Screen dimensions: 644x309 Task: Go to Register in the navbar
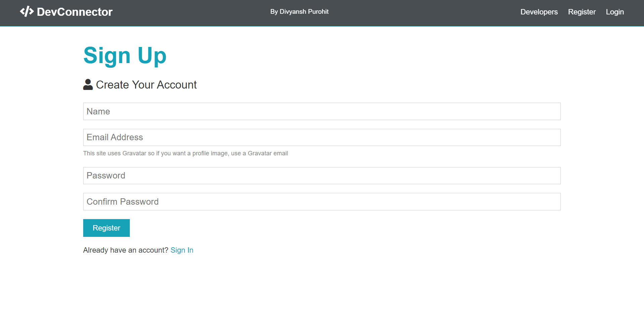[x=582, y=12]
